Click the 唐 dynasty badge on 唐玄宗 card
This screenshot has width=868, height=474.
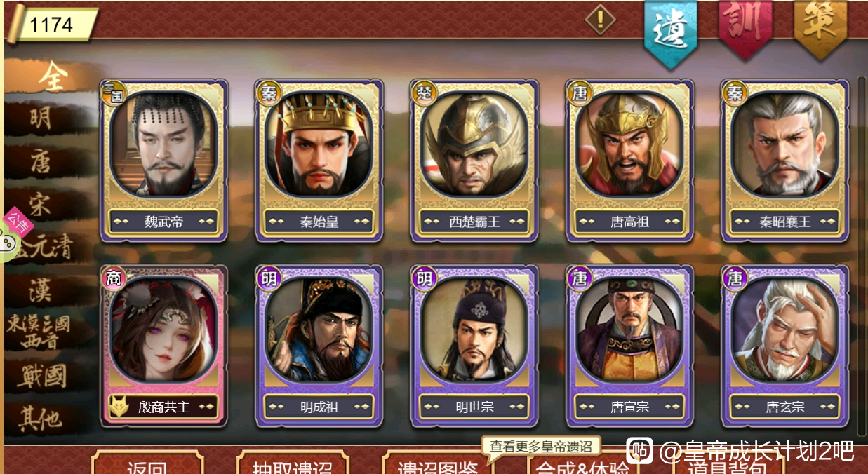[735, 278]
